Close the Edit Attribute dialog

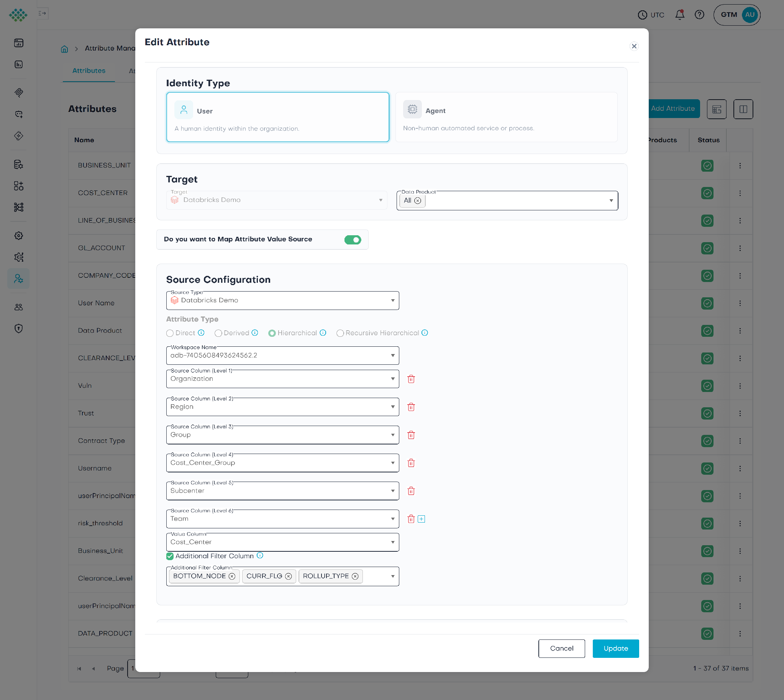(634, 46)
